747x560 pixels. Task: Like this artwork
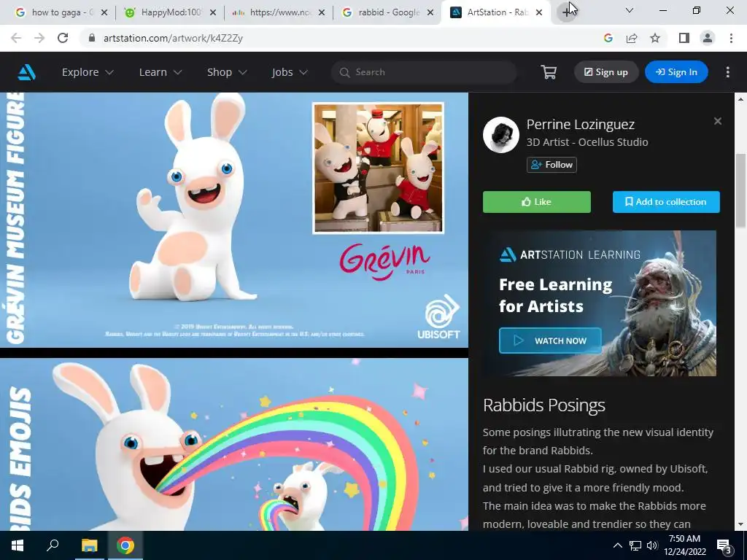536,202
